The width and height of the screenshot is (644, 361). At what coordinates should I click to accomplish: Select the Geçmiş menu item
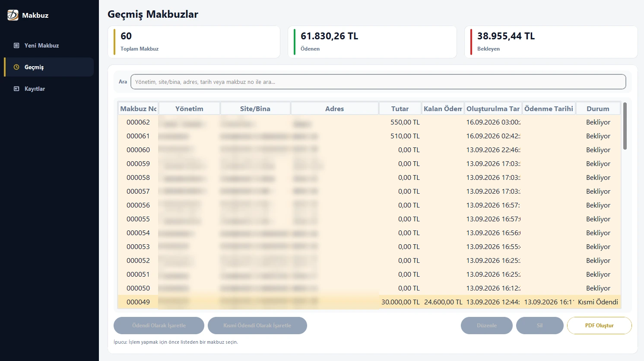pos(49,67)
